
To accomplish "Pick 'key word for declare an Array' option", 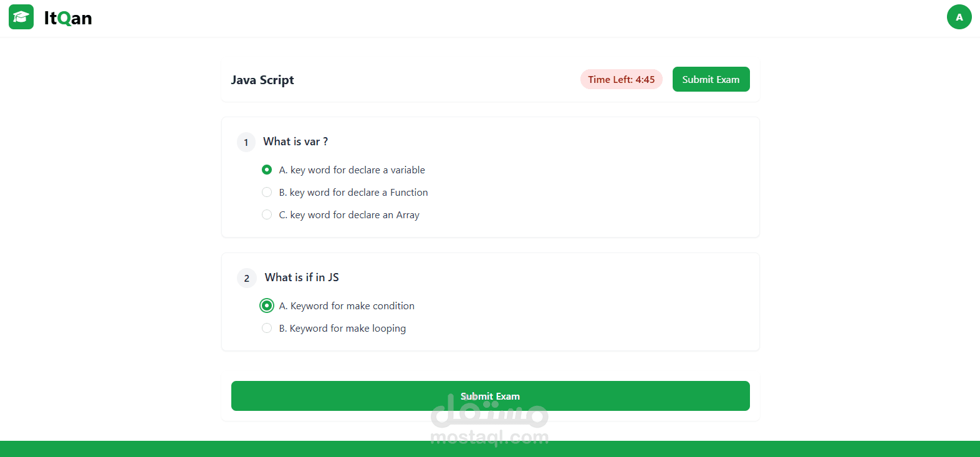I will pos(267,214).
